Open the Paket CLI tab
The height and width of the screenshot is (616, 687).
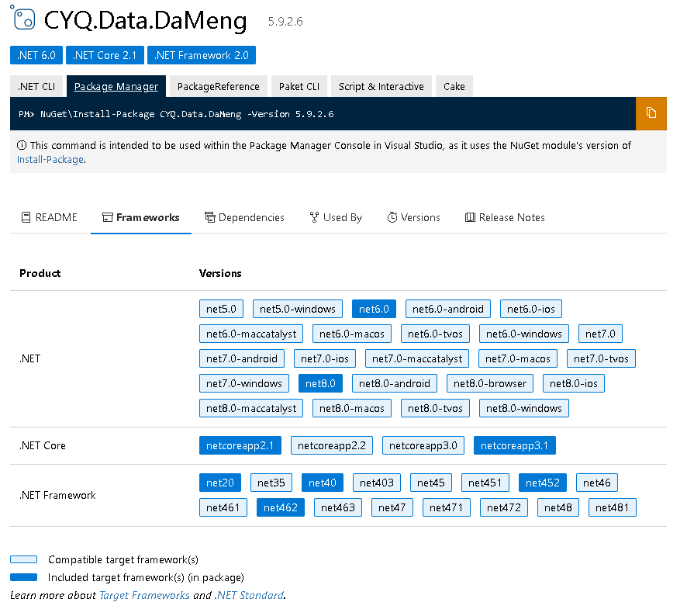point(299,86)
